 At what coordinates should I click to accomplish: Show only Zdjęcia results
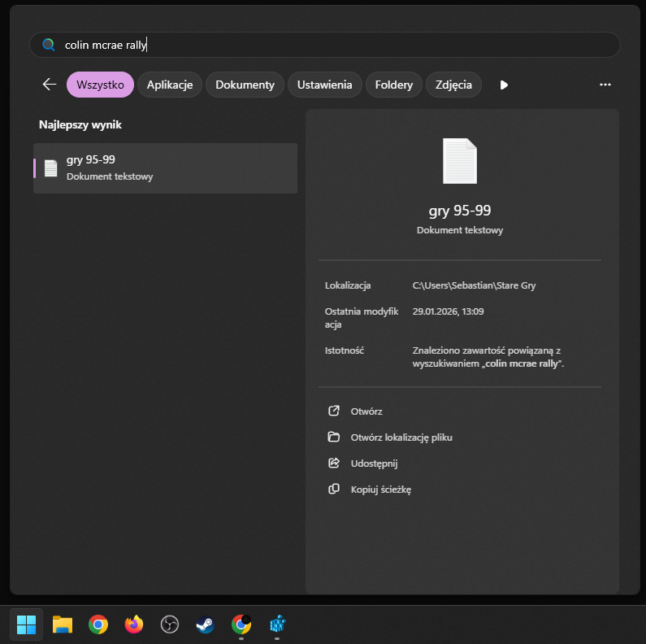point(453,85)
